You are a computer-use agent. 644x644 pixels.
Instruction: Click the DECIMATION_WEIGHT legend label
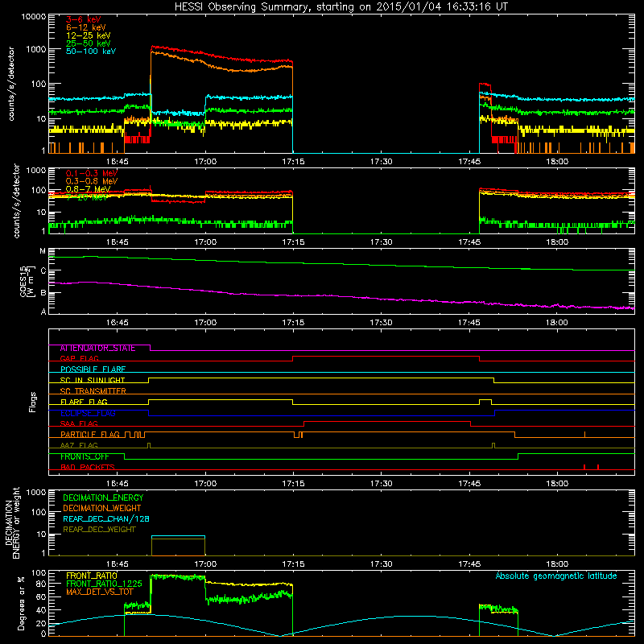[102, 508]
